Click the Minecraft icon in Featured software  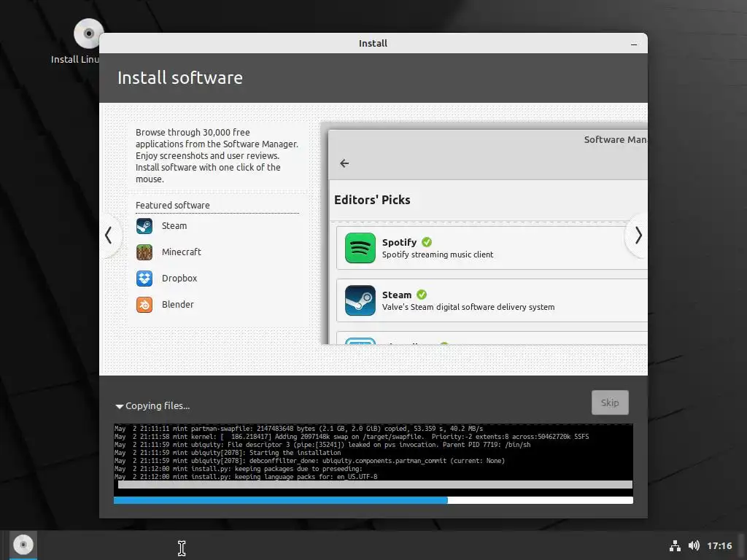(144, 252)
